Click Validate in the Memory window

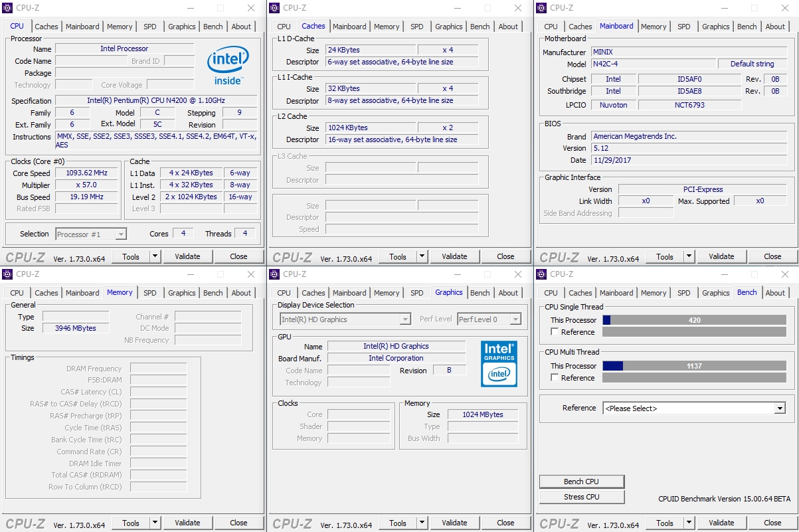click(x=187, y=523)
